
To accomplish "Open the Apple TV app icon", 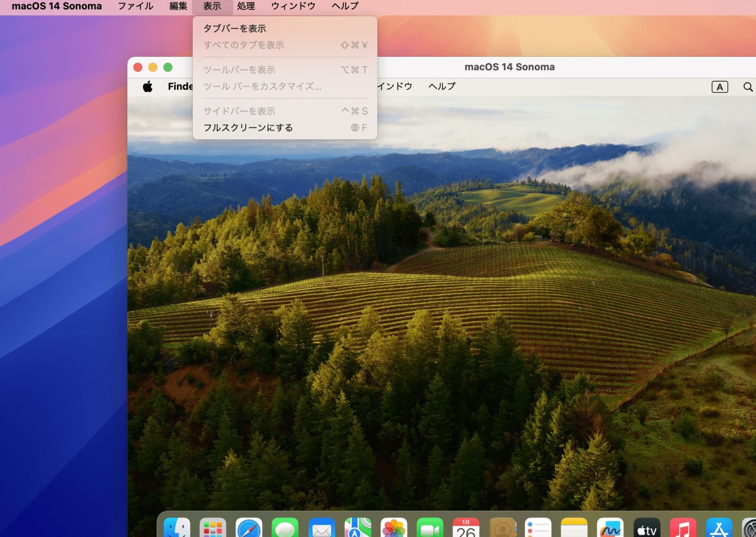I will [647, 528].
